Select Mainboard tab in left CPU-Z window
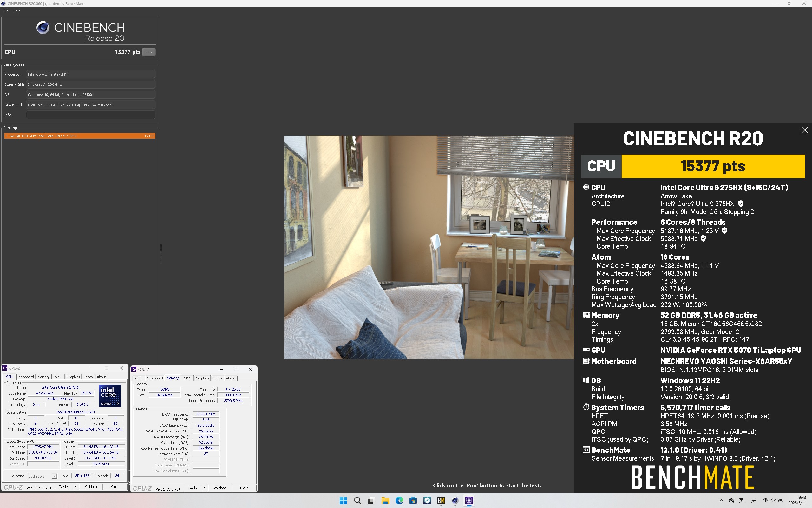The height and width of the screenshot is (508, 812). 25,377
